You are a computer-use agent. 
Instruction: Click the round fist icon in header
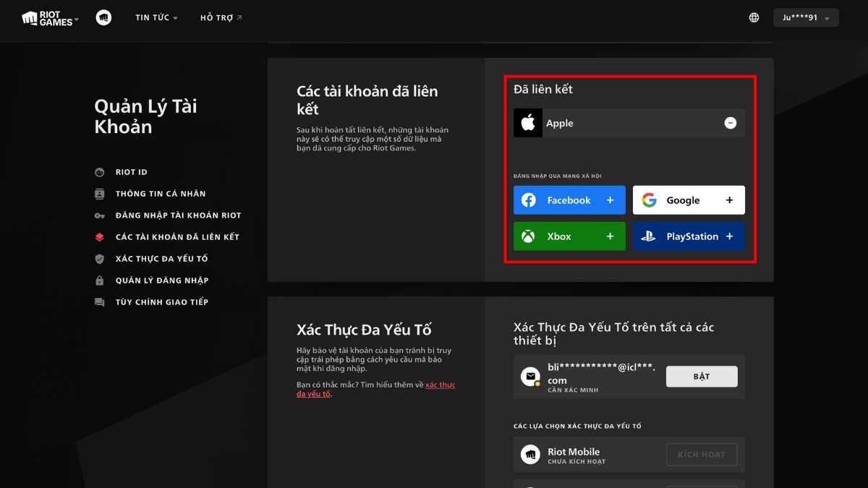click(x=103, y=17)
